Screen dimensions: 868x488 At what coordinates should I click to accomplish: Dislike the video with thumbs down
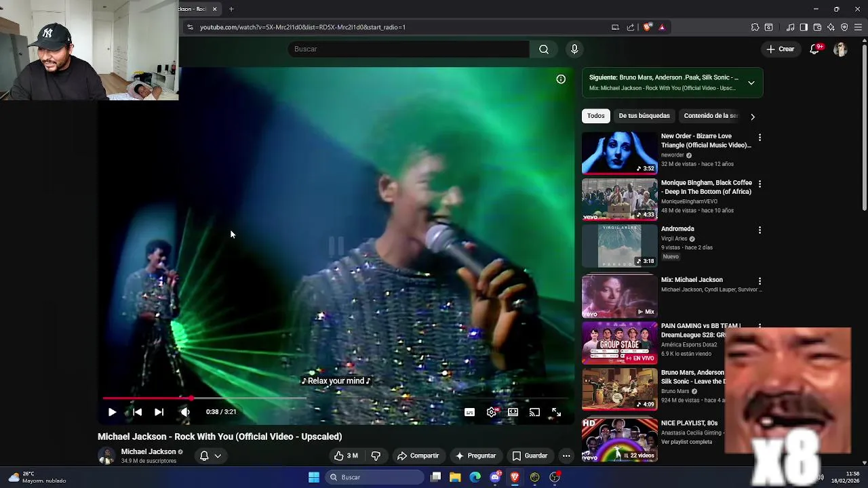376,456
